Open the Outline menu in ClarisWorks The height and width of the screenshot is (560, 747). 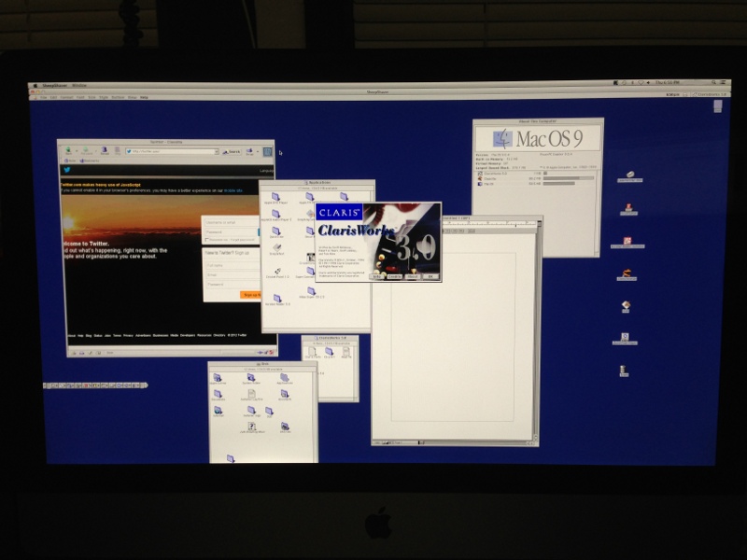[118, 97]
